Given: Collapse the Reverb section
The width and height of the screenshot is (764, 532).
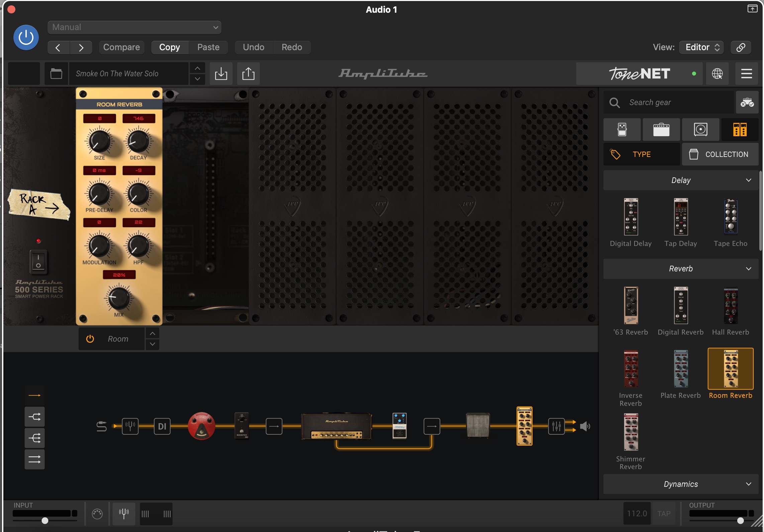Looking at the screenshot, I should [681, 269].
